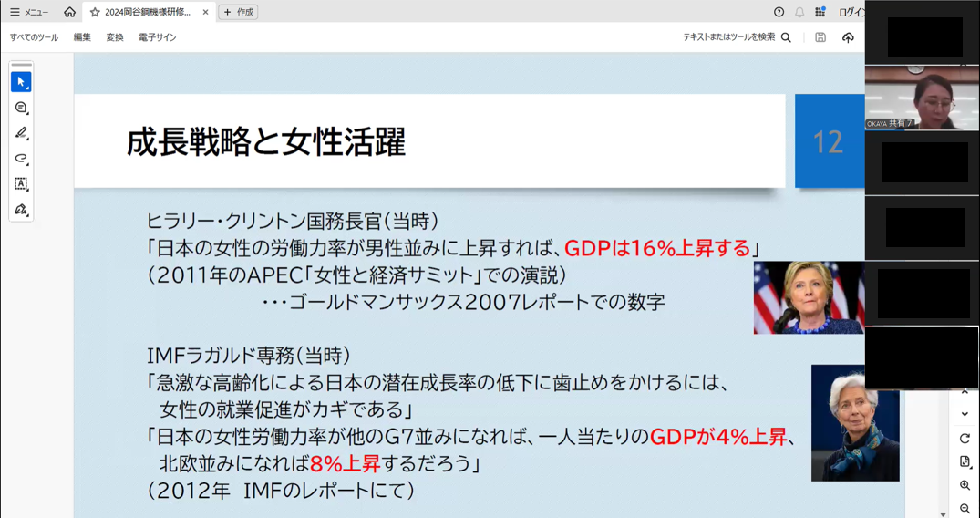Open the すべてのツール menu
This screenshot has width=980, height=518.
tap(34, 37)
